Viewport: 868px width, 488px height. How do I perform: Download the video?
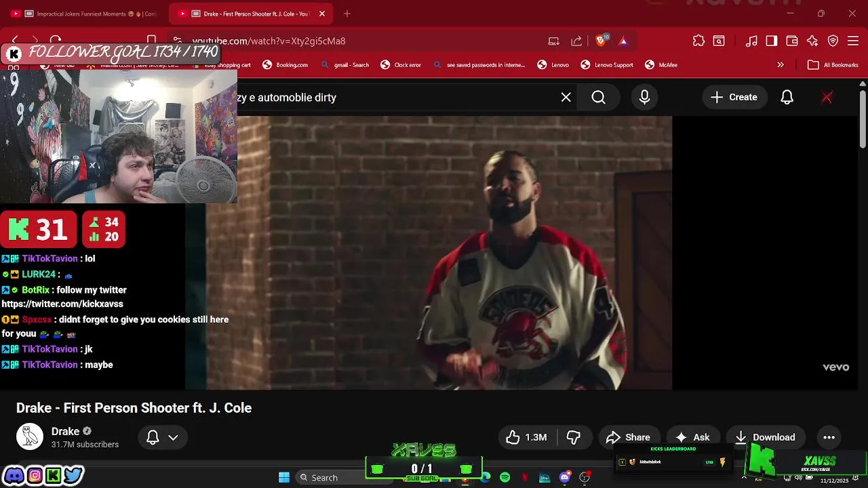tap(765, 437)
